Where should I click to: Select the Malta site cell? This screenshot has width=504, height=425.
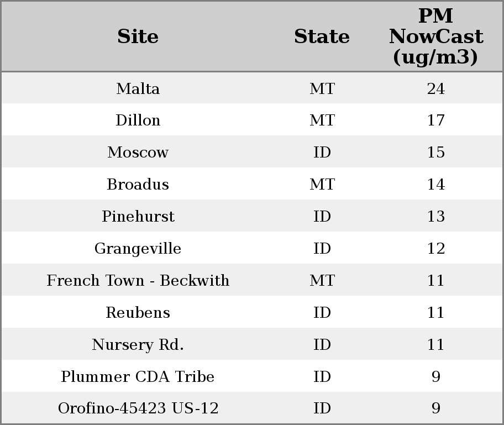(x=138, y=88)
